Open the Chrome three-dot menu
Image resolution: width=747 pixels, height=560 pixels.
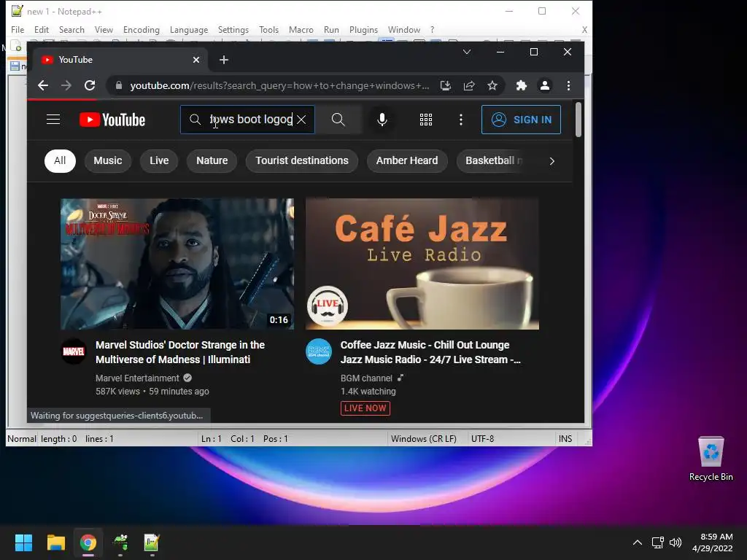tap(568, 85)
